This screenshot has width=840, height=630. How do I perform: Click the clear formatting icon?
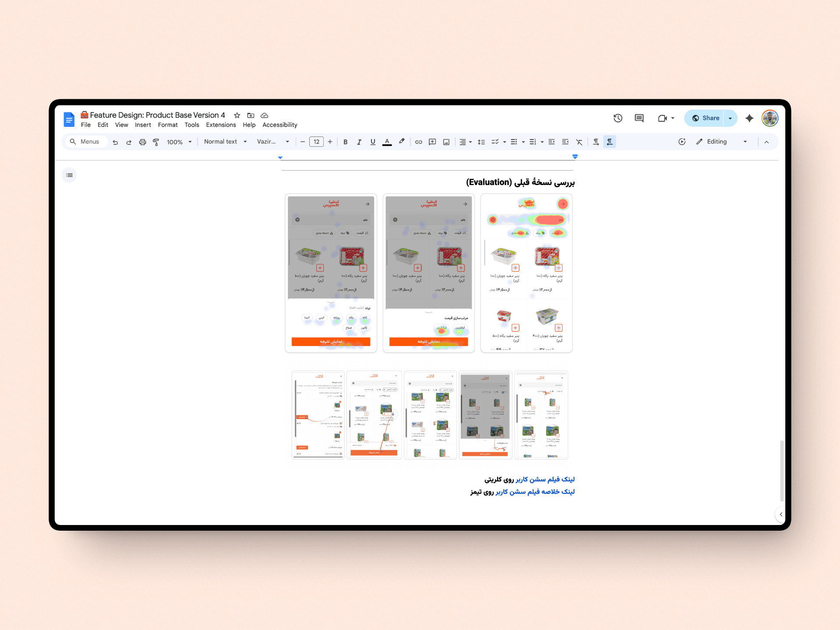point(579,142)
